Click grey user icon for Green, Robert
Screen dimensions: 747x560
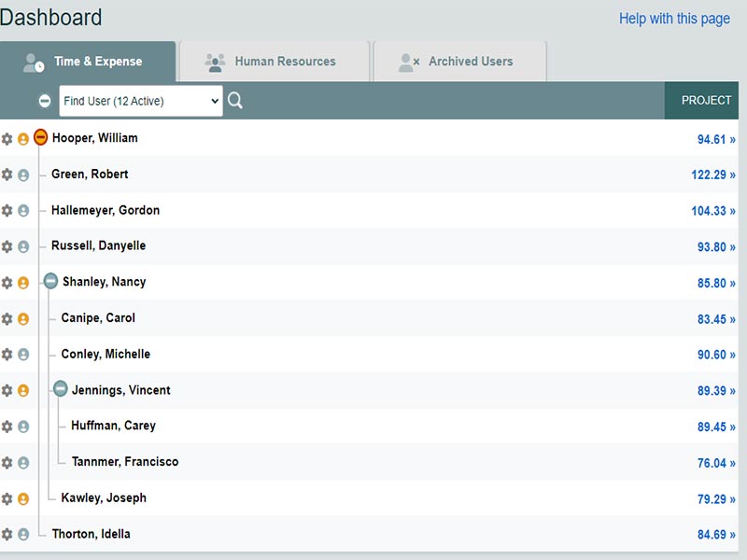(x=23, y=175)
